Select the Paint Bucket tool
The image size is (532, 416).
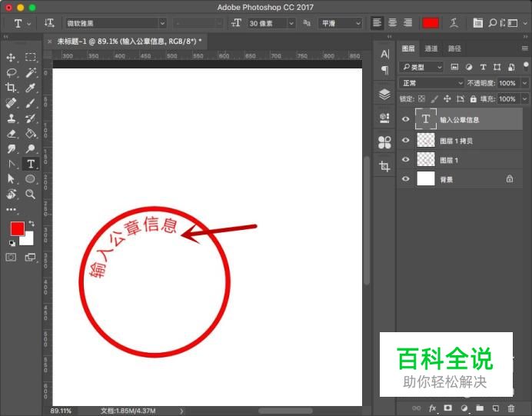point(31,133)
